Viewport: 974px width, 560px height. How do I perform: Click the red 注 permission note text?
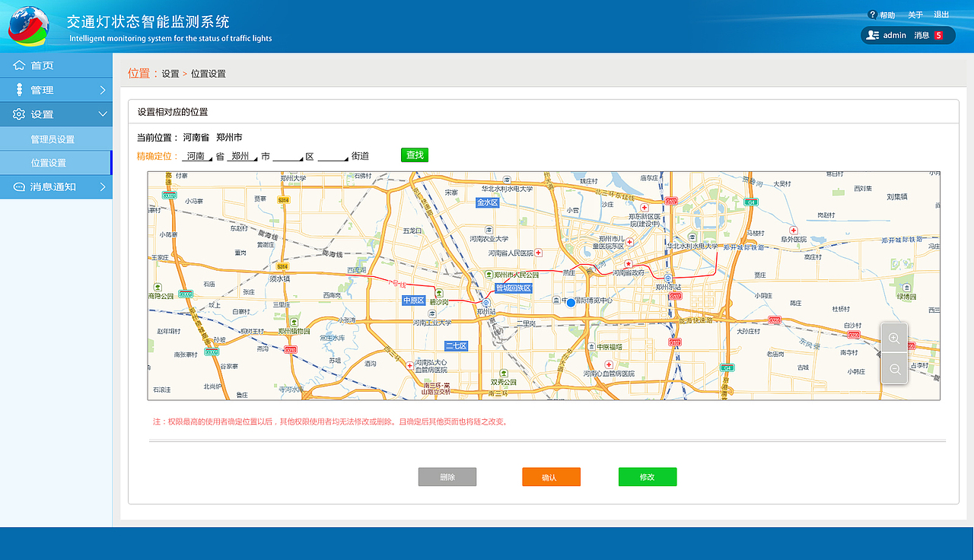pyautogui.click(x=330, y=421)
